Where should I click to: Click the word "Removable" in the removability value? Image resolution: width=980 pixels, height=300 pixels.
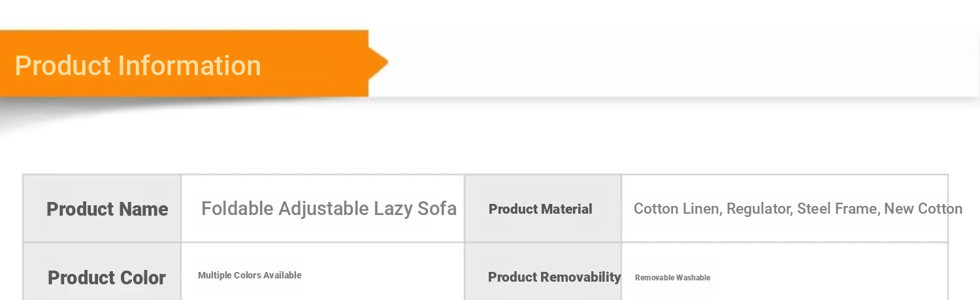point(655,278)
